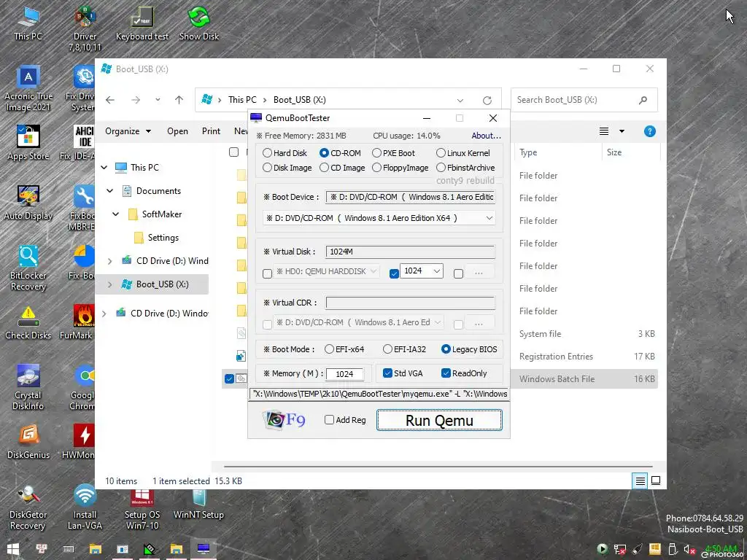Choose the Disk Image radio option
Screen dimensions: 747x560
click(287, 168)
